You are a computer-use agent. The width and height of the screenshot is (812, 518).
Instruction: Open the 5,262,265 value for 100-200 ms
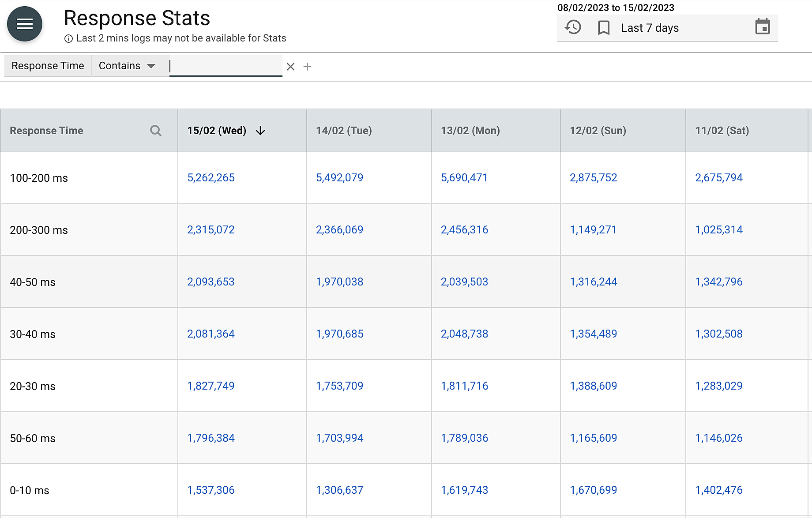pyautogui.click(x=211, y=178)
